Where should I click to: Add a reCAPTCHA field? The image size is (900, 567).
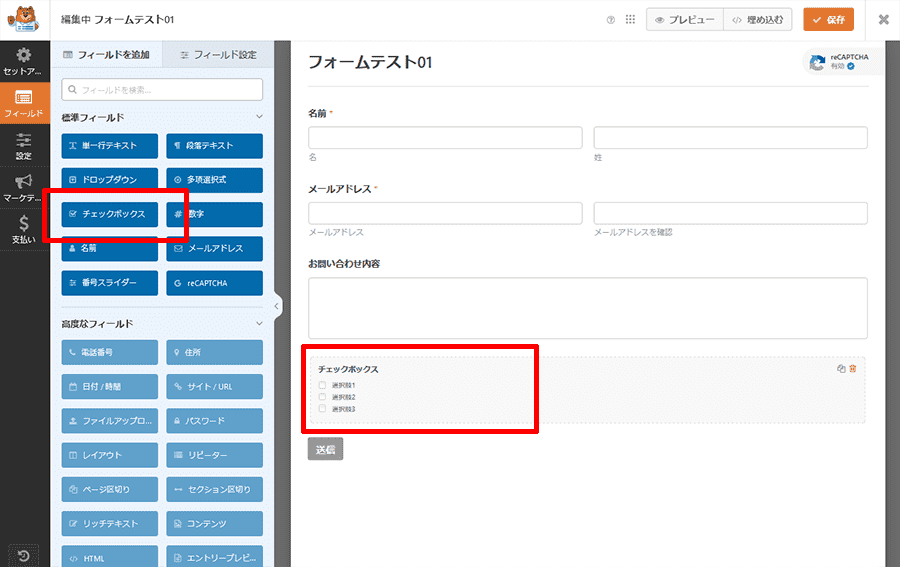pos(215,283)
